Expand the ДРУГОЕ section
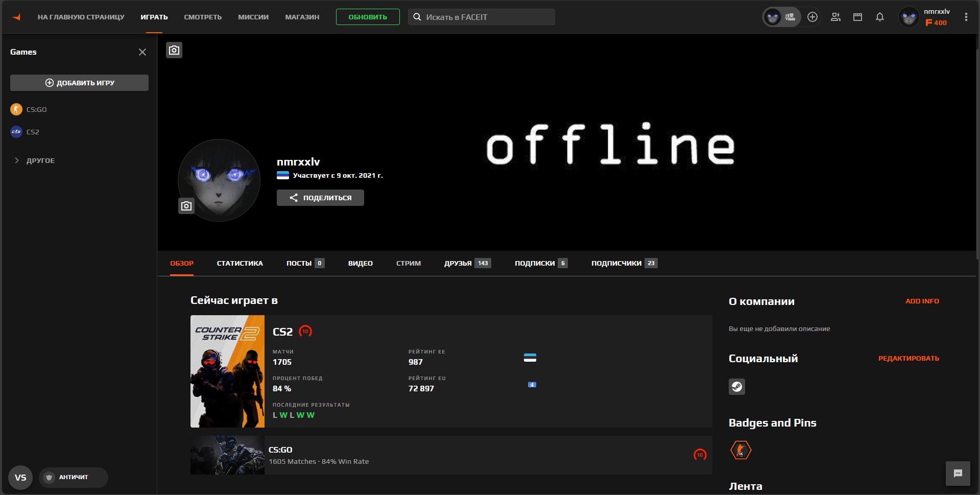The height and width of the screenshot is (495, 980). pos(35,160)
